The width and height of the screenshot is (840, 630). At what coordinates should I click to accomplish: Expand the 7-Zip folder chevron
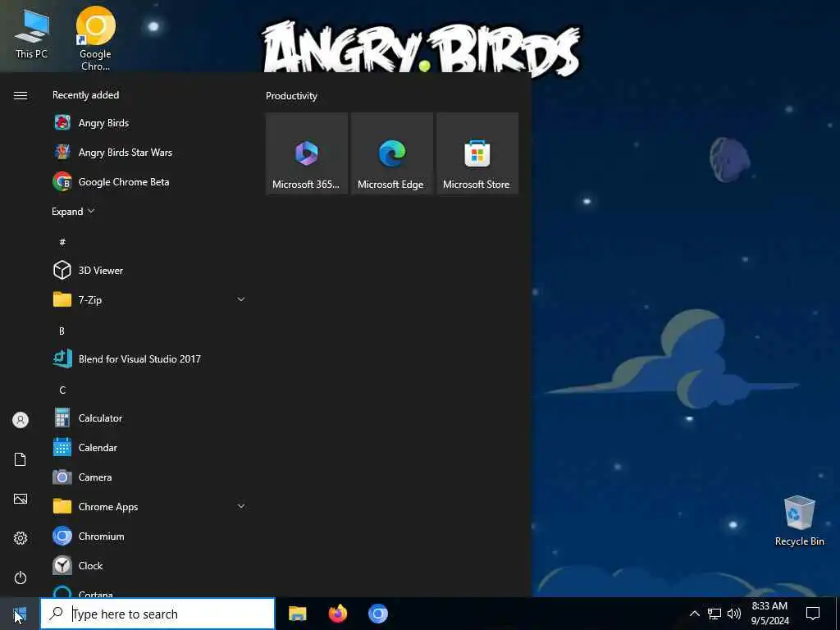pos(241,299)
